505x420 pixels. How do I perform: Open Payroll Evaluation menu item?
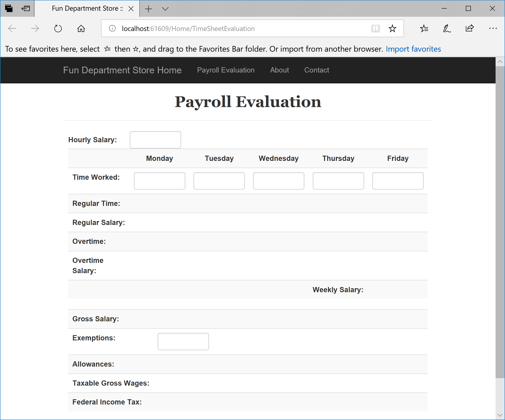[226, 70]
